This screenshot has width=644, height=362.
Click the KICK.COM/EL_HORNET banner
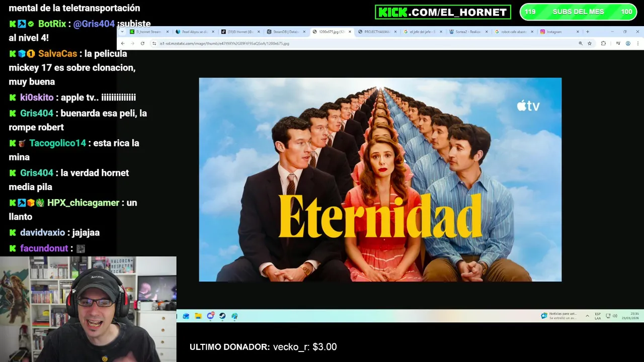(443, 12)
